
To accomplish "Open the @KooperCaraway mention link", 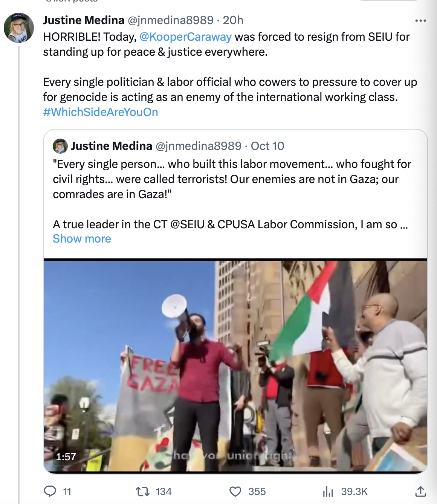I will click(x=185, y=37).
